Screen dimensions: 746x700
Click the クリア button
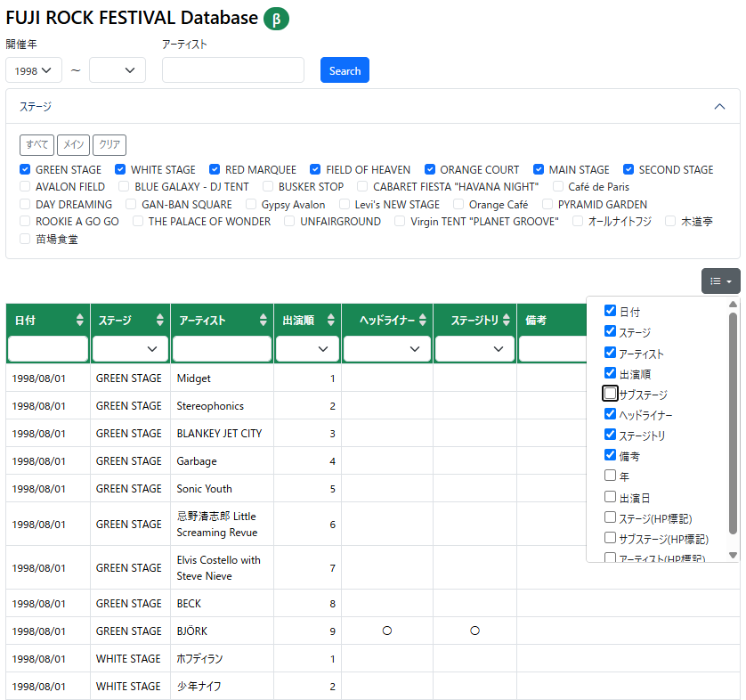(x=109, y=144)
